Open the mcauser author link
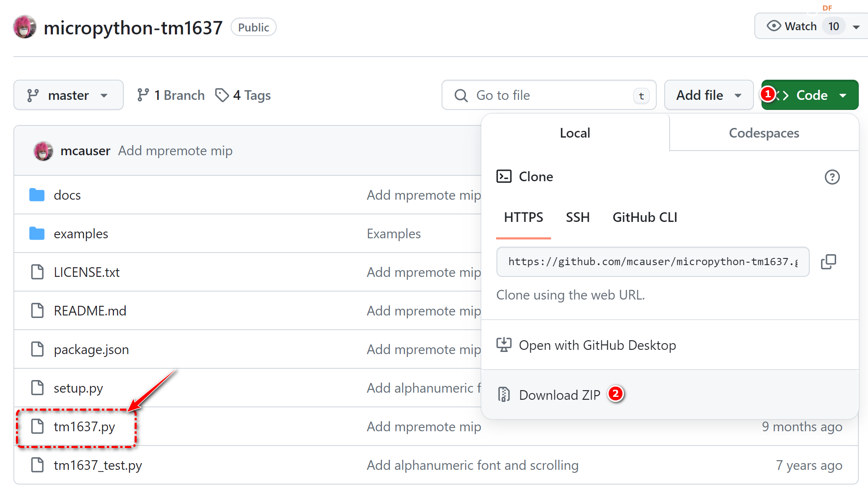868x495 pixels. [85, 151]
